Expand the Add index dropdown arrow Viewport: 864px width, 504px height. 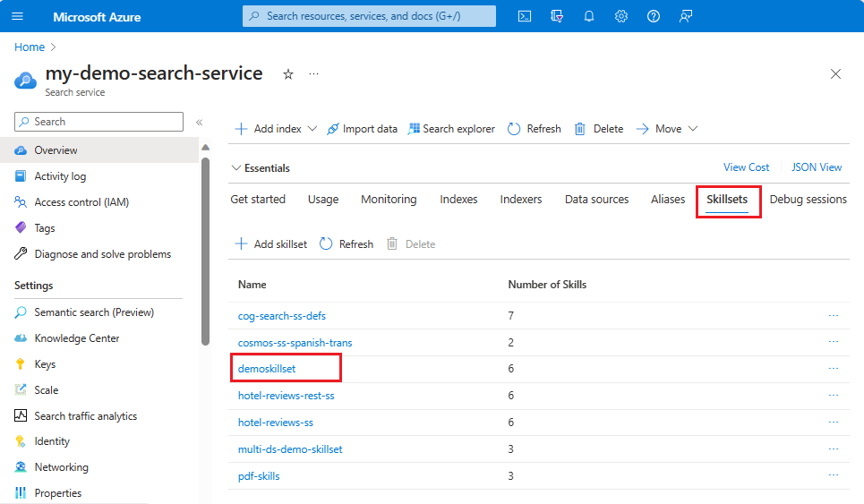(312, 129)
